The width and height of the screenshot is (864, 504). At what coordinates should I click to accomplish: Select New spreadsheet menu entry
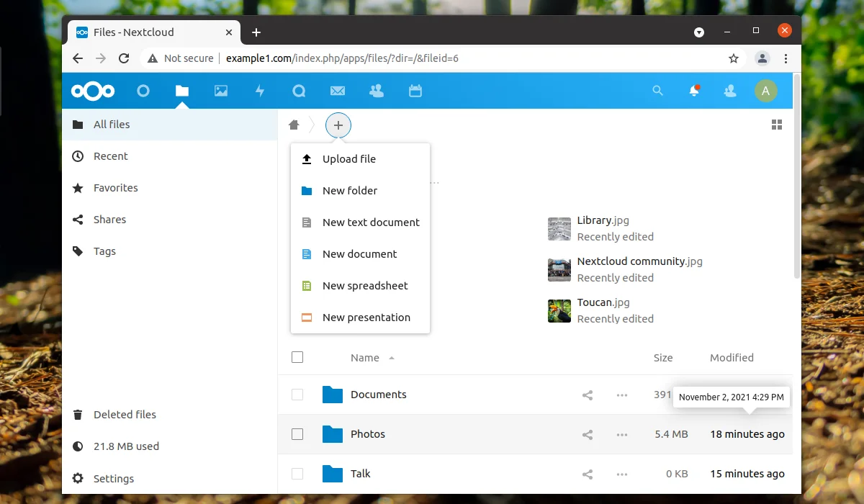(360, 286)
